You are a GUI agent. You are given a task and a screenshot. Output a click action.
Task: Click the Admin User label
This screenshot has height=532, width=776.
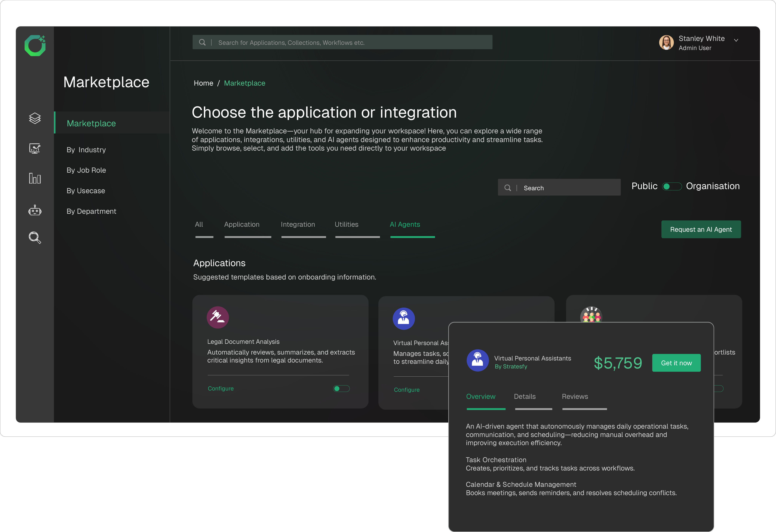coord(695,48)
